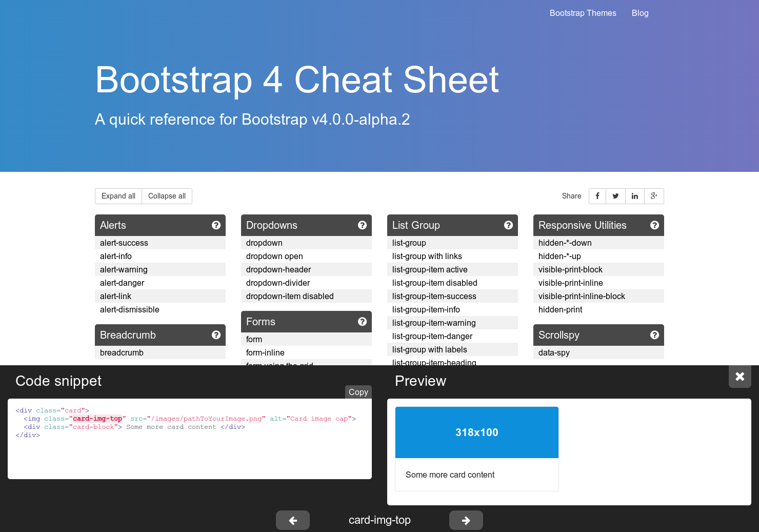Viewport: 759px width, 532px height.
Task: Open the Scrollspy help question-mark icon
Action: pos(654,335)
